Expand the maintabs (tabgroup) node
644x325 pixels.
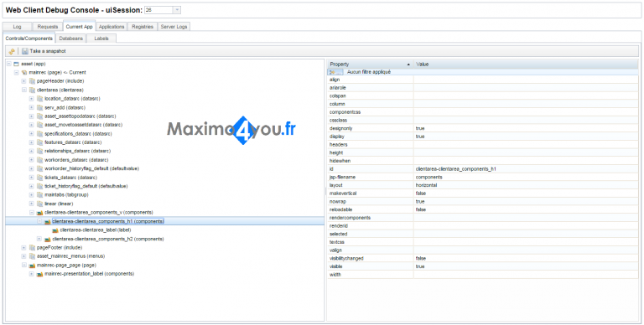coord(32,195)
